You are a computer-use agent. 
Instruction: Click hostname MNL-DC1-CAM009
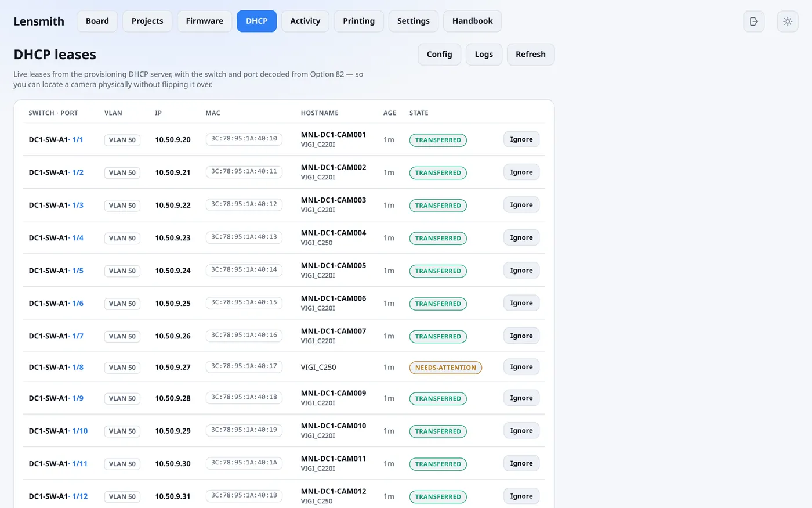[x=333, y=393]
